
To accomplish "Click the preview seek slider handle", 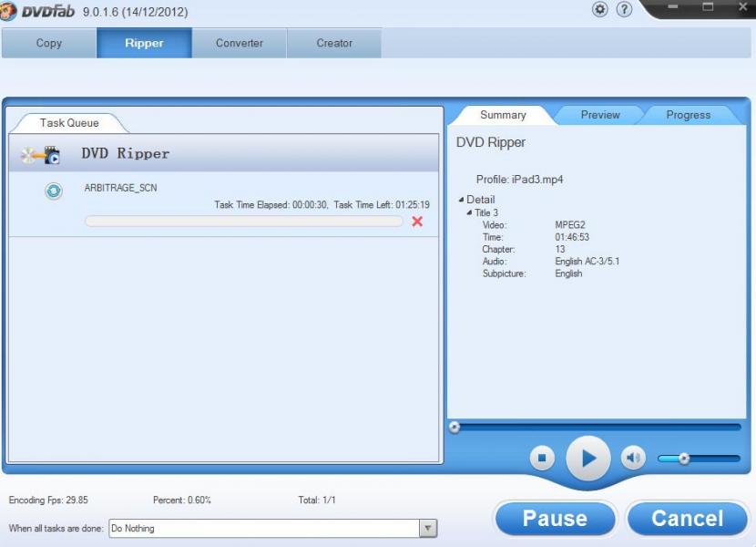I will click(x=455, y=428).
